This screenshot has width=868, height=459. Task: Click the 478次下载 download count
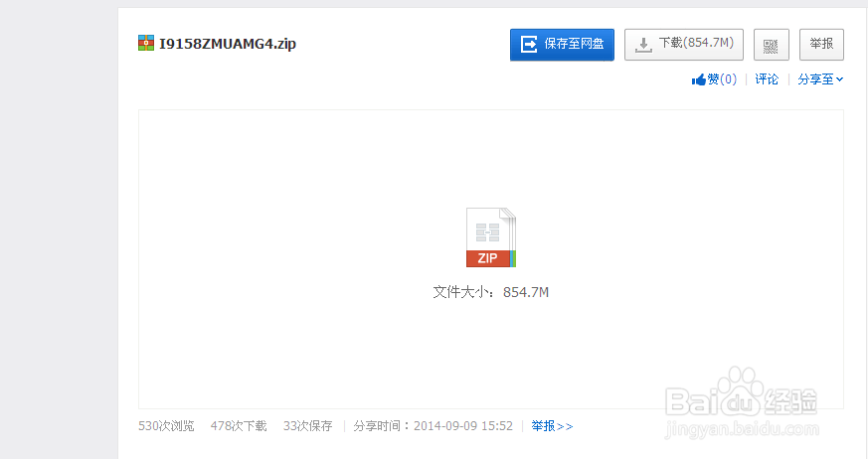pyautogui.click(x=239, y=426)
